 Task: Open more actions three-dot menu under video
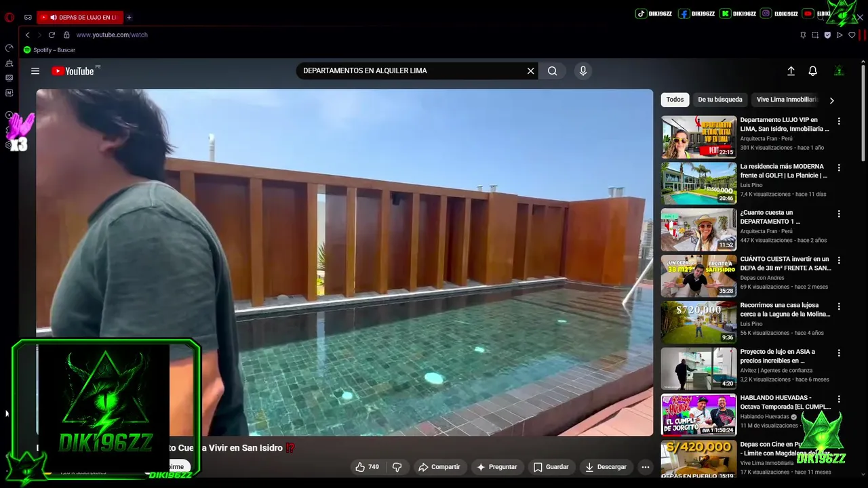[x=646, y=466]
